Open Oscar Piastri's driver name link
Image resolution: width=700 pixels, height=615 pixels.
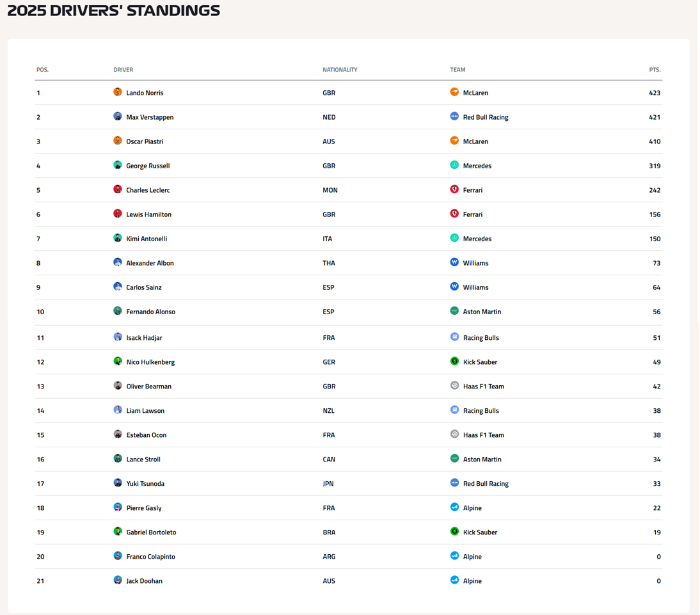click(x=145, y=141)
